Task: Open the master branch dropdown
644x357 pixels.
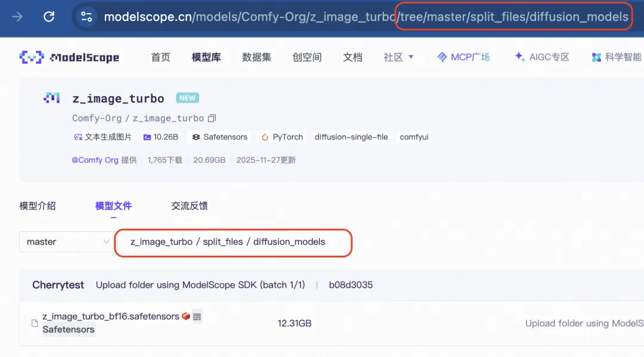Action: [x=67, y=242]
